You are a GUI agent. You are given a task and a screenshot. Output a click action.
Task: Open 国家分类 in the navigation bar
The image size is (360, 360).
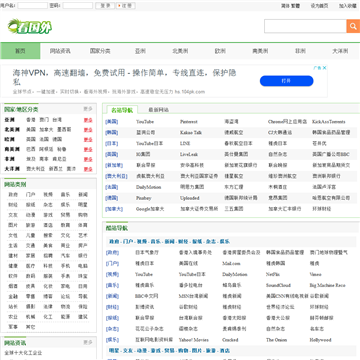(100, 51)
